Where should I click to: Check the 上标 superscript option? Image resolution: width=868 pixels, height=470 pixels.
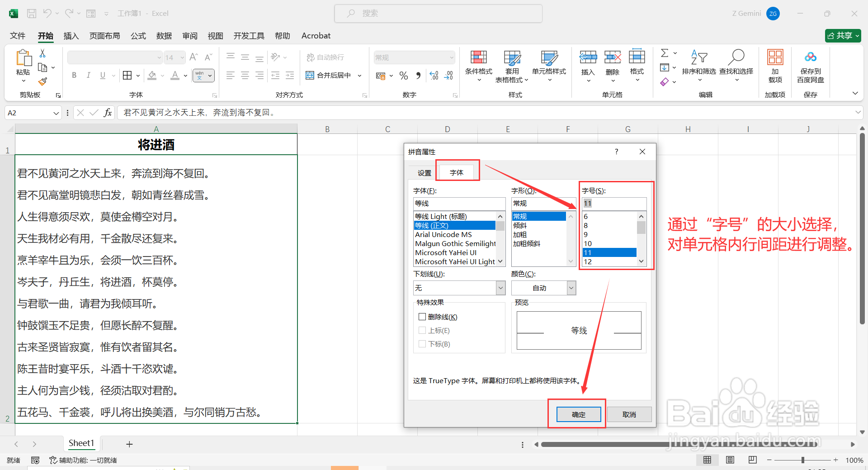point(422,330)
